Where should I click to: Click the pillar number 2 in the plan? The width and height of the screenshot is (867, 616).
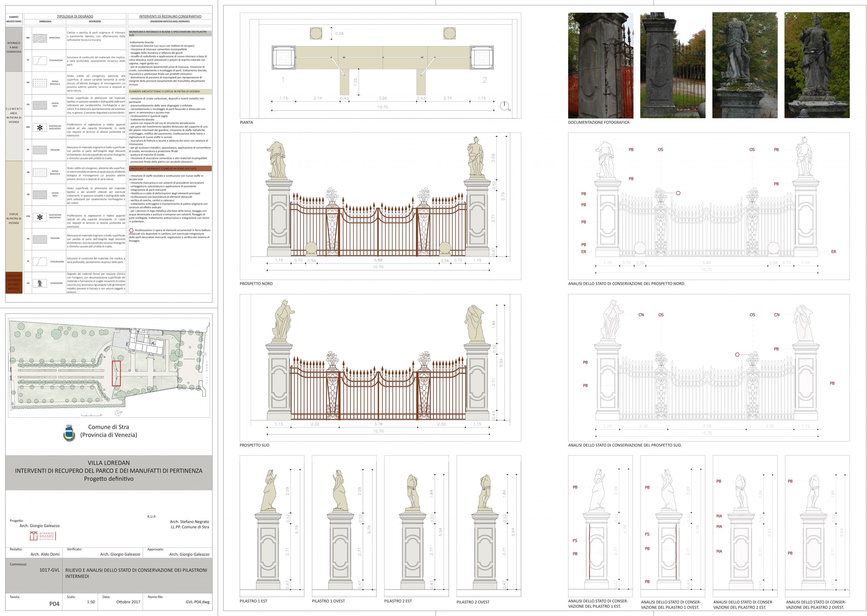(x=485, y=80)
